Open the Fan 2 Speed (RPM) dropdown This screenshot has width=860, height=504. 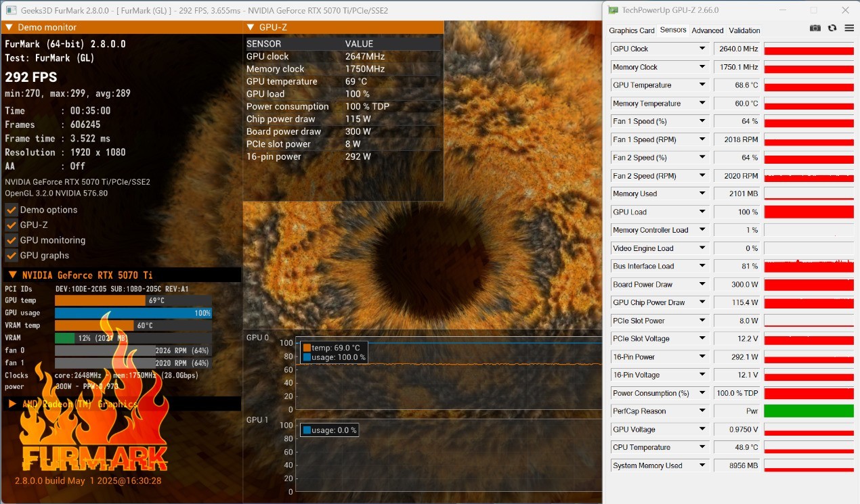click(x=702, y=176)
